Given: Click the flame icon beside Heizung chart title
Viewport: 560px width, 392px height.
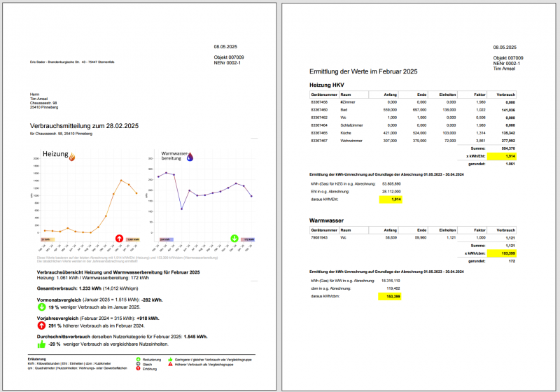Looking at the screenshot, I should coord(72,157).
